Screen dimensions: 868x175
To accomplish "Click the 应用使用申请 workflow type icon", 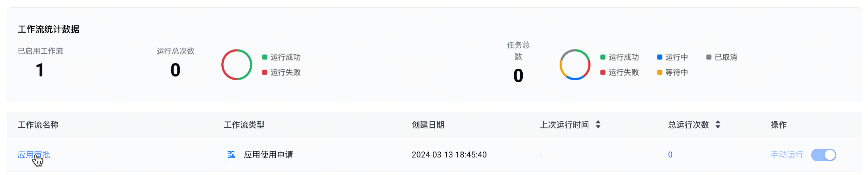I will pyautogui.click(x=231, y=155).
